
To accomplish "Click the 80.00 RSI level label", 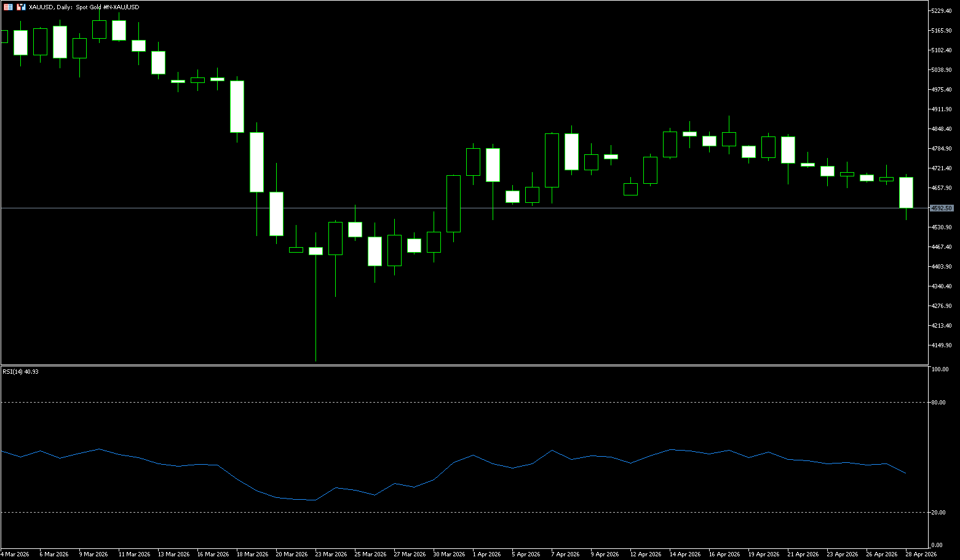I will pyautogui.click(x=938, y=403).
